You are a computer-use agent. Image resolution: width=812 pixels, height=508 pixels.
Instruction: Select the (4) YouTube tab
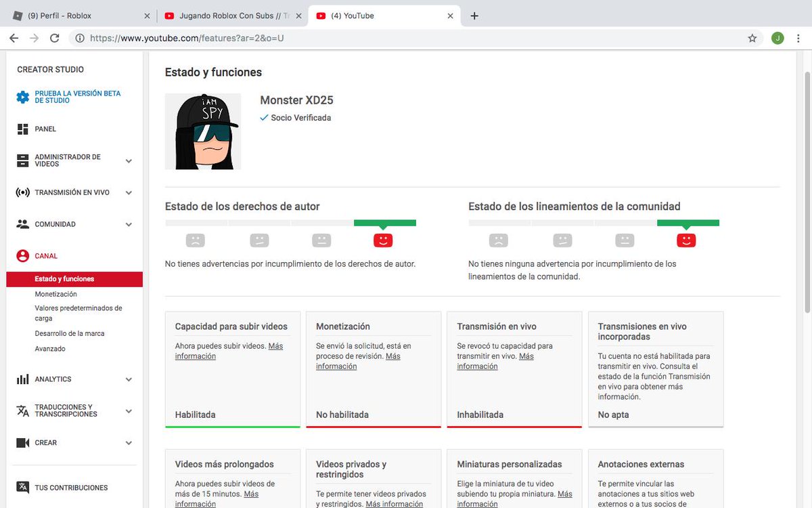[x=384, y=16]
